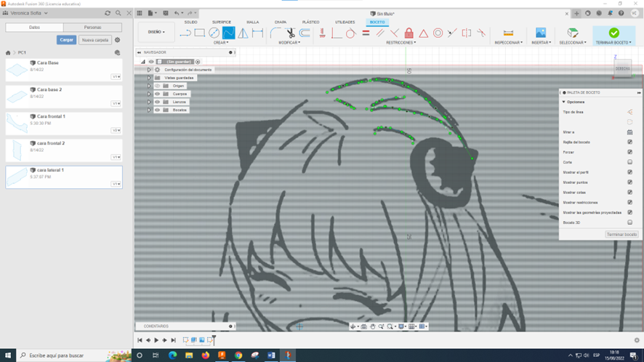Screen dimensions: 644x362
Task: Apply Concentric constraint
Action: (438, 33)
